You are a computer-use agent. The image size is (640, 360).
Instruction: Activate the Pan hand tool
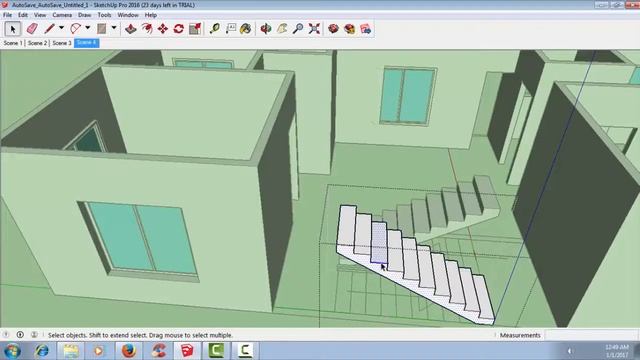click(282, 29)
